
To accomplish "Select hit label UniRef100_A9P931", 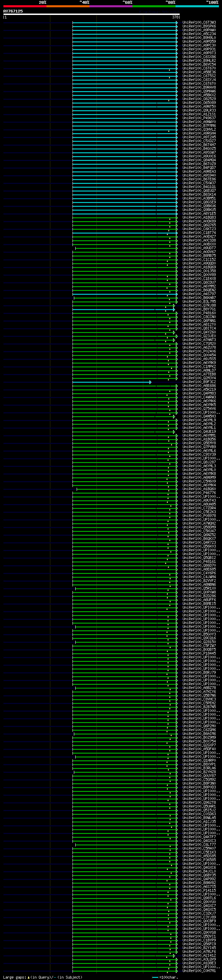I will point(199,49).
